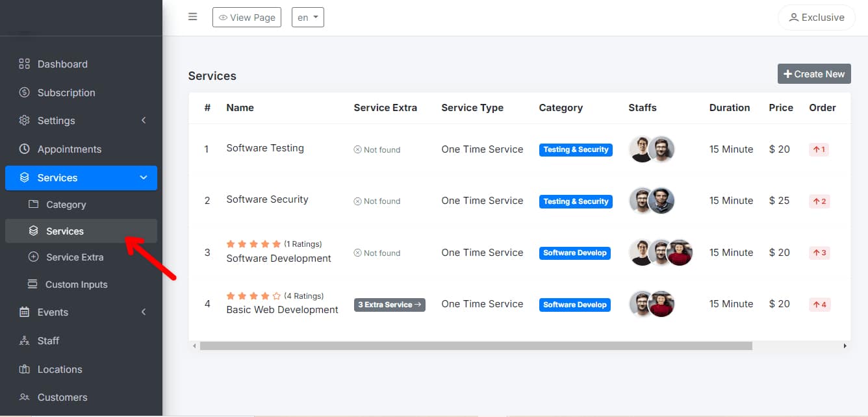Screen dimensions: 868x417
Task: Open Customers in sidebar menu
Action: pyautogui.click(x=62, y=397)
